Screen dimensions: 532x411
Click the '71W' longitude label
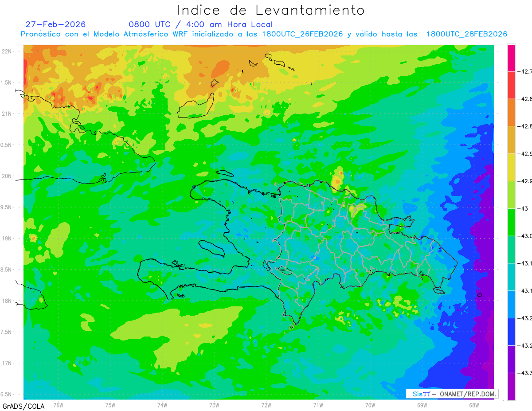(x=318, y=405)
